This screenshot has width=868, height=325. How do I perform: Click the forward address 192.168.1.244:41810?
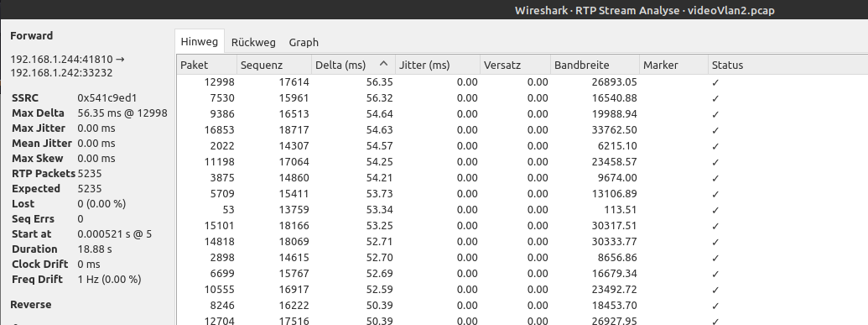click(x=61, y=59)
